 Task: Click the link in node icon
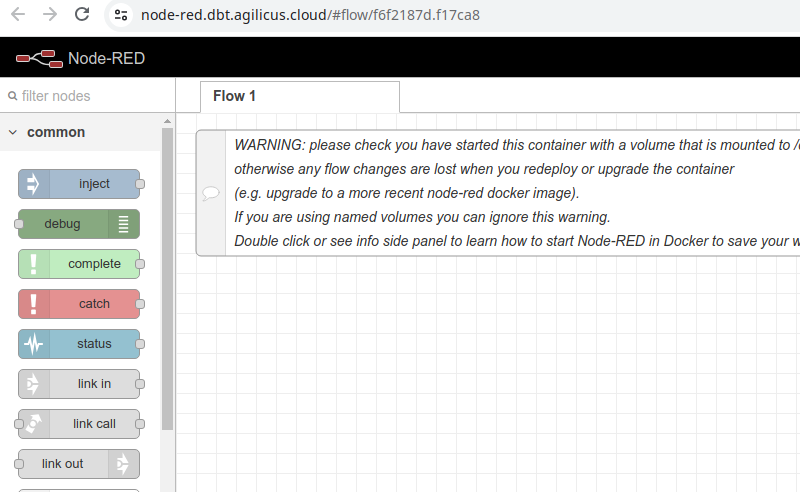[x=34, y=384]
